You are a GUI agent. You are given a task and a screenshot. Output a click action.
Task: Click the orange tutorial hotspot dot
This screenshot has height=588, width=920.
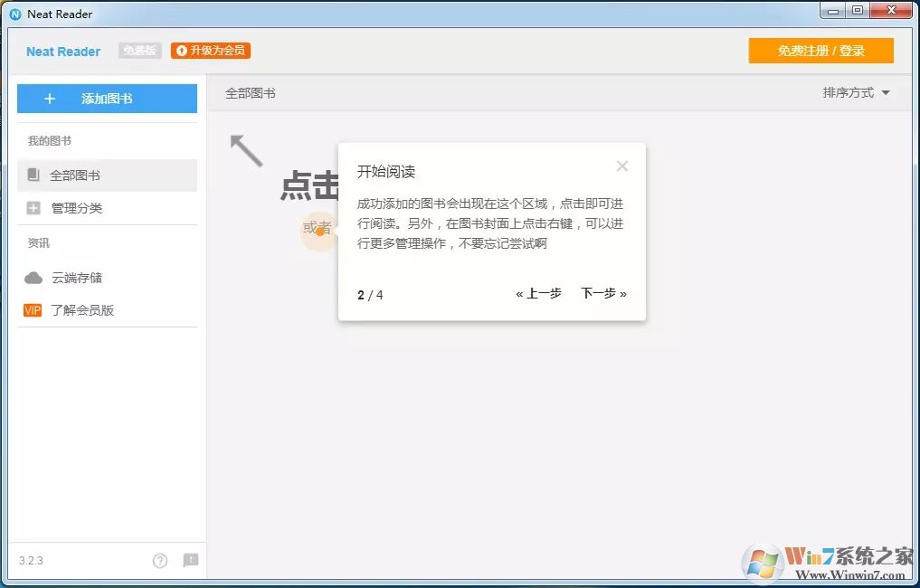click(x=319, y=232)
